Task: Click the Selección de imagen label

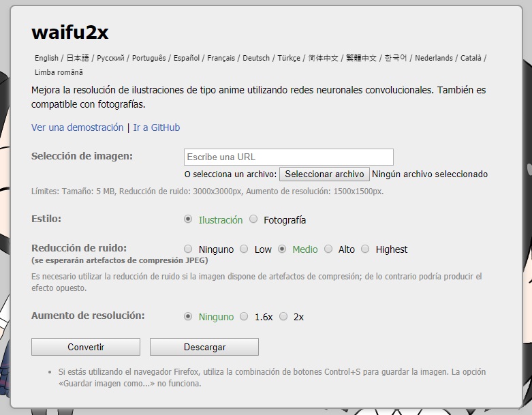Action: click(82, 156)
